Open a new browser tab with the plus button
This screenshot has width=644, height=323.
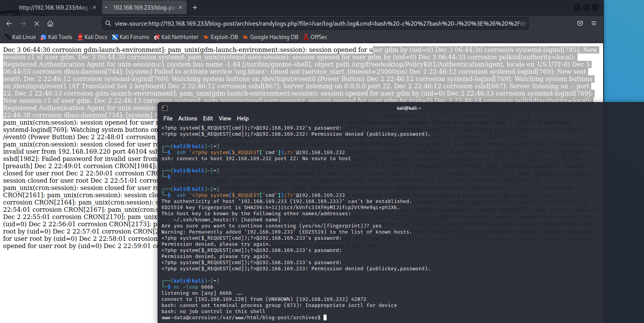[195, 7]
